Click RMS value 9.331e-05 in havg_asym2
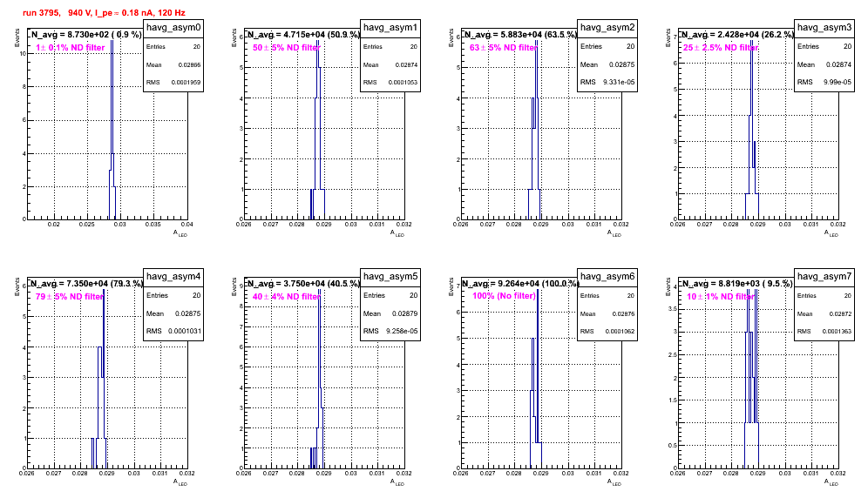The image size is (868, 498). click(619, 83)
